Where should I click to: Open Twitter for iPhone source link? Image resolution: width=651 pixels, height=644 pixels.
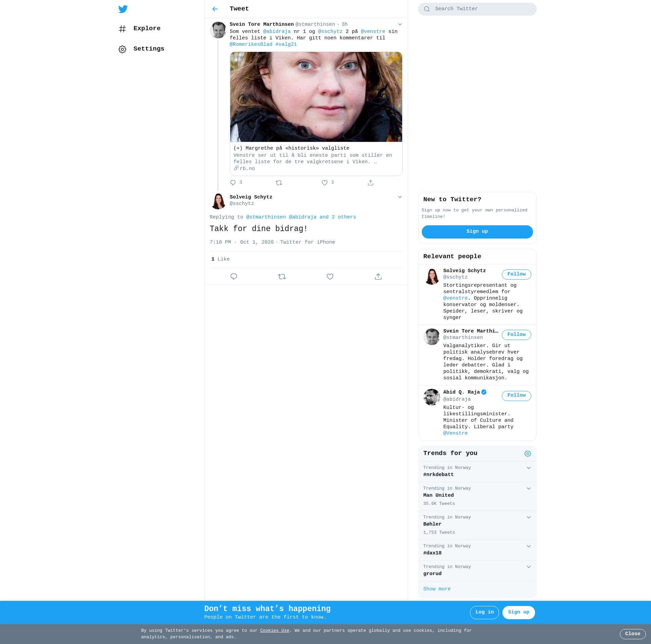pos(307,242)
